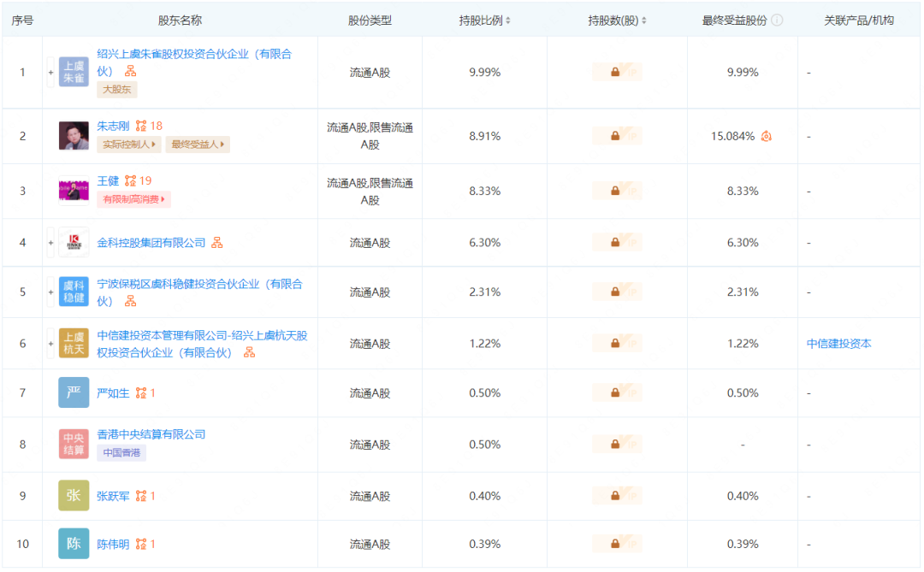Open 实际控制人 tag under 朱志刚

coord(129,144)
